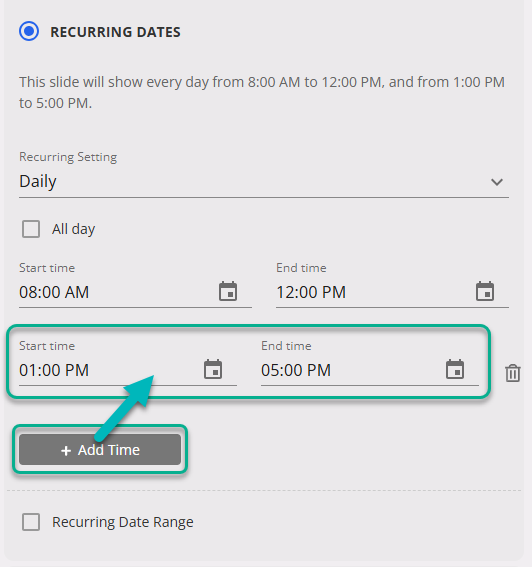Screen dimensions: 532x567
Task: Check the Recurring Date Range box
Action: [x=31, y=522]
